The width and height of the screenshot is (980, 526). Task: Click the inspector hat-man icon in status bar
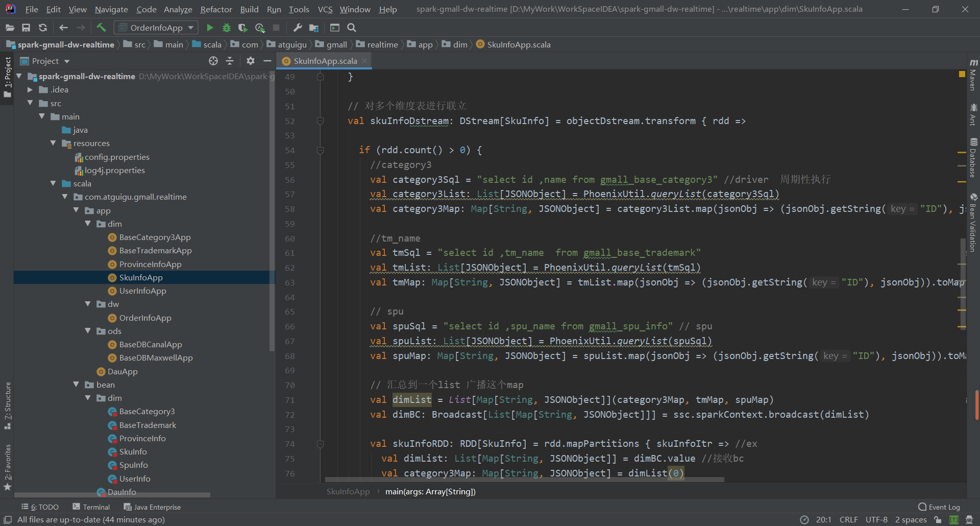969,520
